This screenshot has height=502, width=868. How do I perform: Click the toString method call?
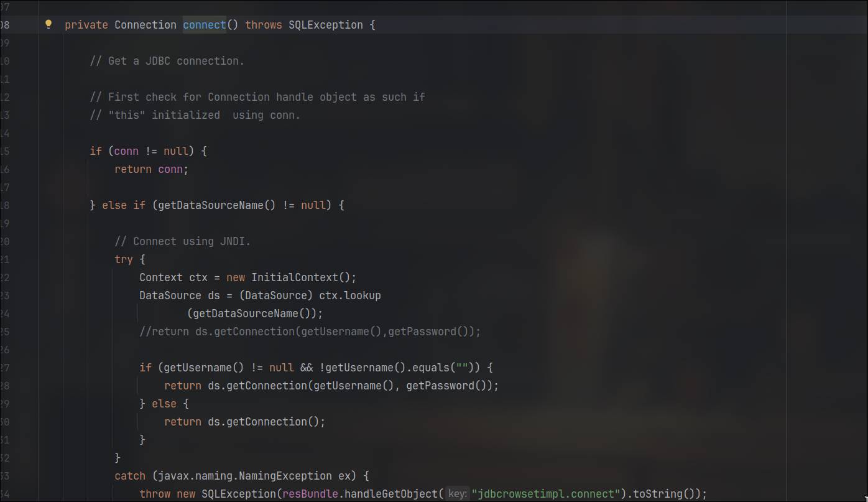(658, 494)
